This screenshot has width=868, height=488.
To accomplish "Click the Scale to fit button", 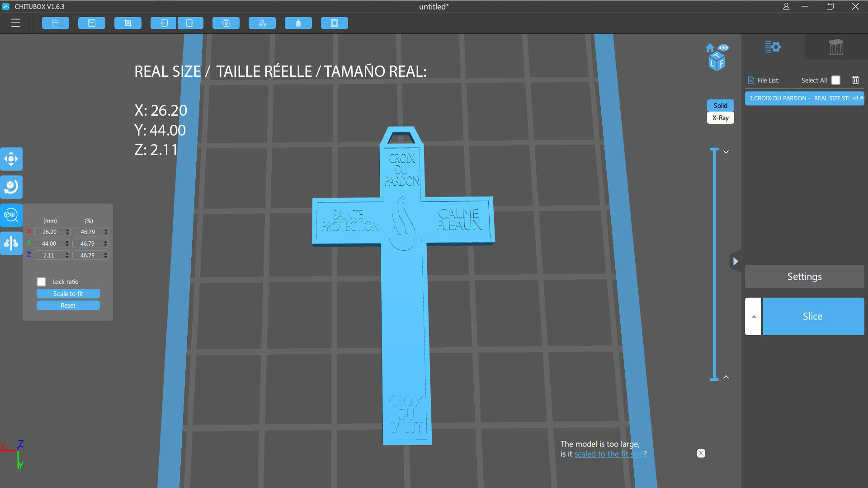I will click(68, 294).
